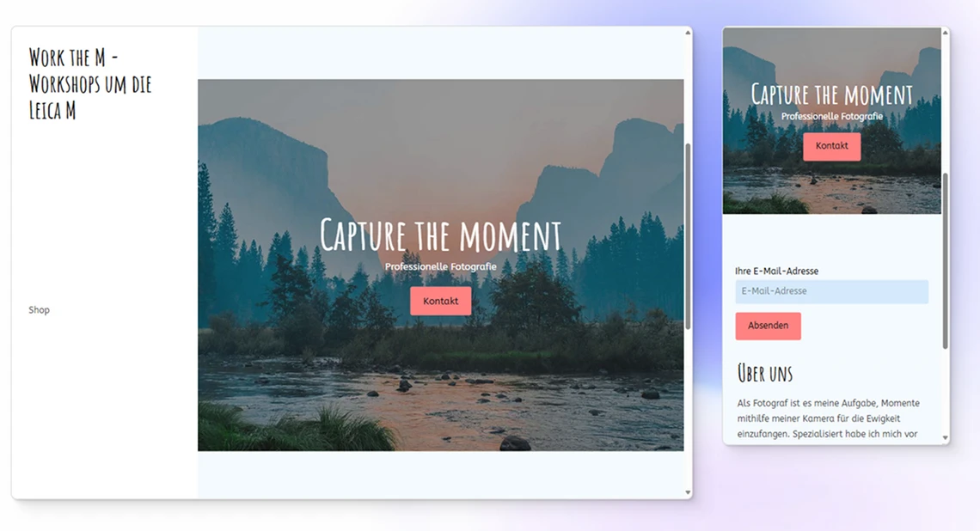Click the mobile preview scroll up arrow
This screenshot has height=531, width=980.
[x=946, y=33]
